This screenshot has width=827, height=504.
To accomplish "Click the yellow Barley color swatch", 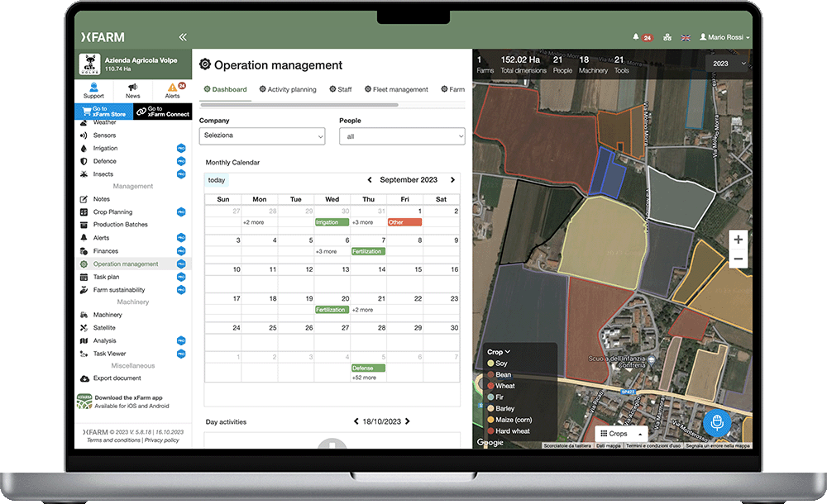I will 491,410.
